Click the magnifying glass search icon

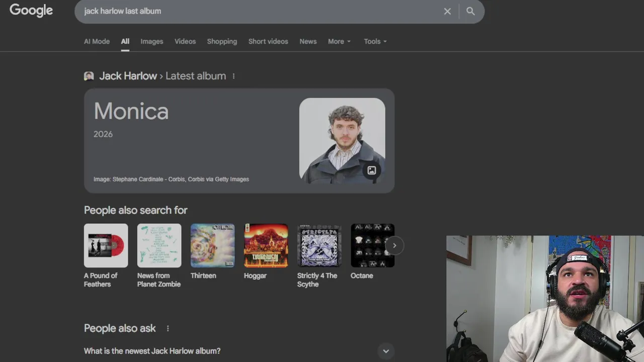[x=470, y=11]
